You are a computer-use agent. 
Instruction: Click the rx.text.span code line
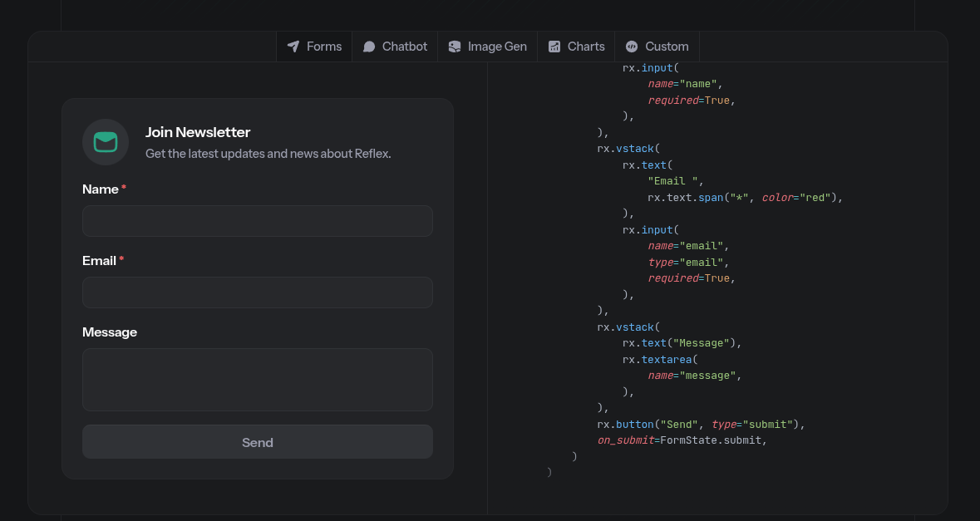[x=746, y=198]
